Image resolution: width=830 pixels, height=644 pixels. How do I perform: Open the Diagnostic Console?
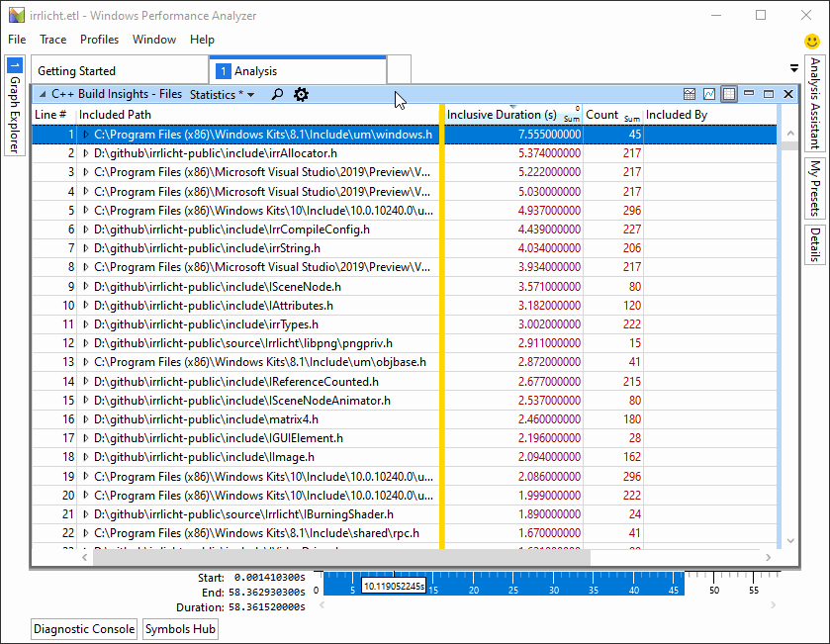[83, 629]
